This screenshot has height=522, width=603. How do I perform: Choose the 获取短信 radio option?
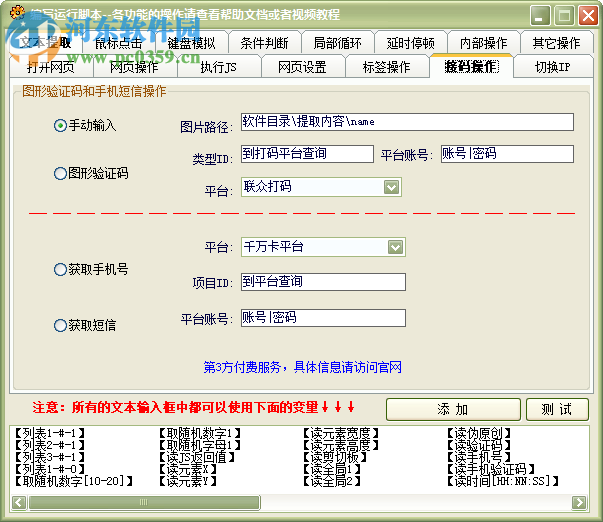(x=85, y=325)
